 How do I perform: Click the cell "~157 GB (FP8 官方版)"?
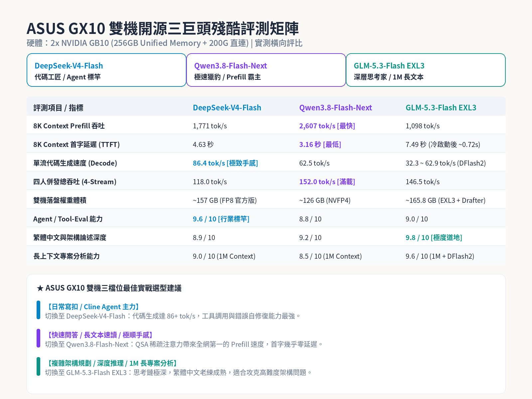(225, 200)
